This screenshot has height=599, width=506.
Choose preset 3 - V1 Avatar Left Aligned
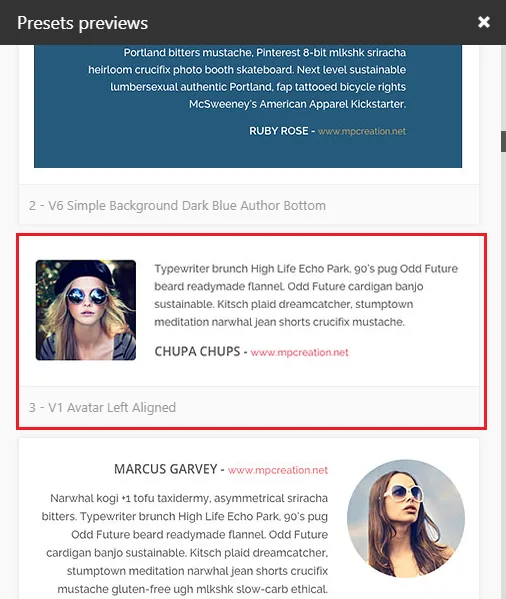102,408
